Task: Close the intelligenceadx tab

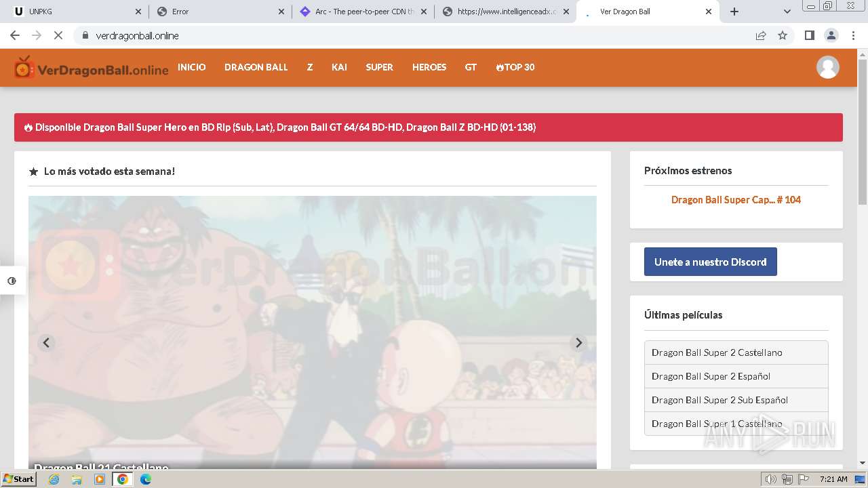Action: click(x=566, y=12)
